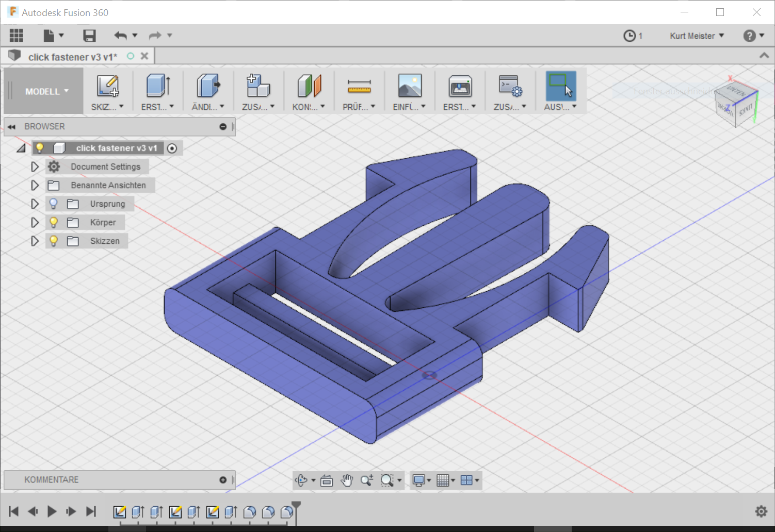Image resolution: width=775 pixels, height=532 pixels.
Task: Expand the Benannte Ansichten node
Action: pyautogui.click(x=35, y=186)
